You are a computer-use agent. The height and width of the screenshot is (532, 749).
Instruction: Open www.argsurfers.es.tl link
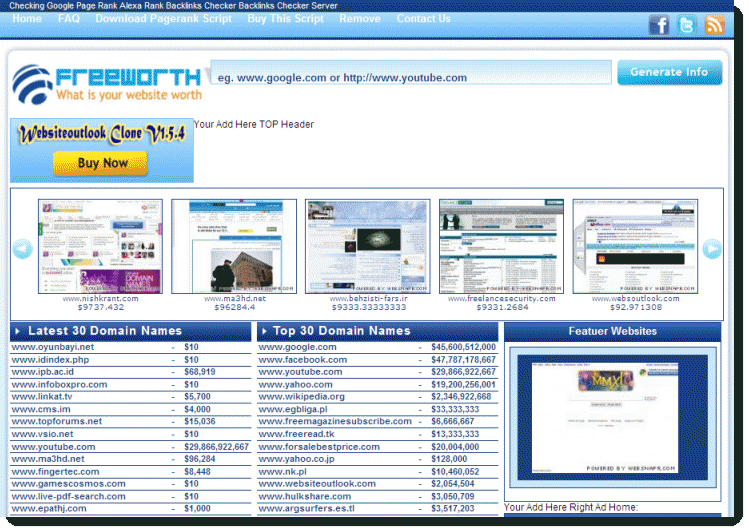(x=306, y=509)
